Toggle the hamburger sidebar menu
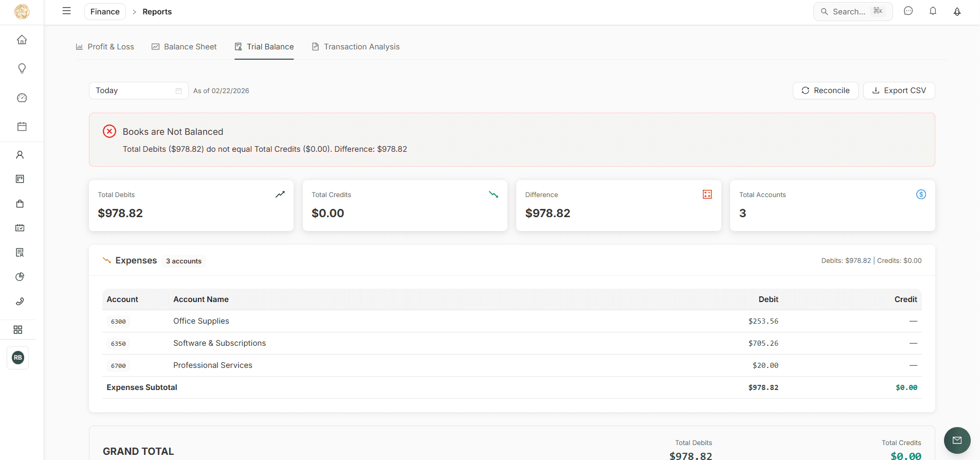Viewport: 980px width, 460px height. (66, 11)
